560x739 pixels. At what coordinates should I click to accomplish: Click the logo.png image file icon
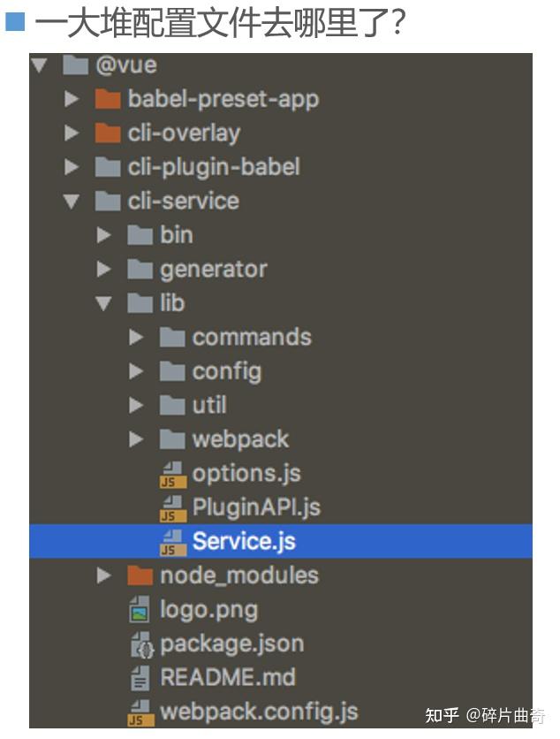[x=140, y=609]
